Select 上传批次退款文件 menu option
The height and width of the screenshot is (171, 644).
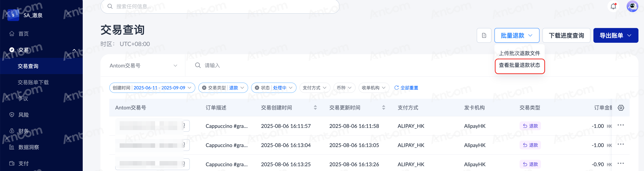pos(520,53)
